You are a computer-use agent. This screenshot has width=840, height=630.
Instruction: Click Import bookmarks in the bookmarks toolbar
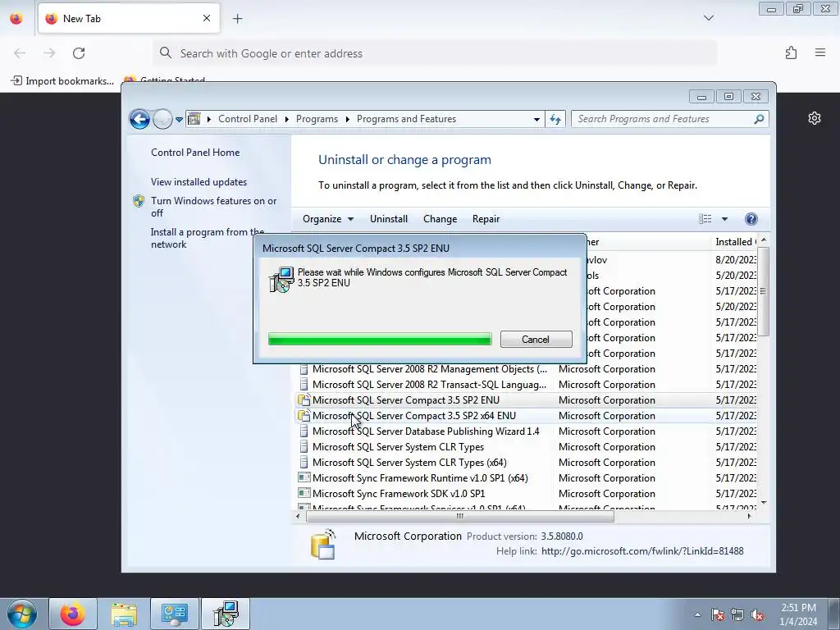[x=62, y=81]
